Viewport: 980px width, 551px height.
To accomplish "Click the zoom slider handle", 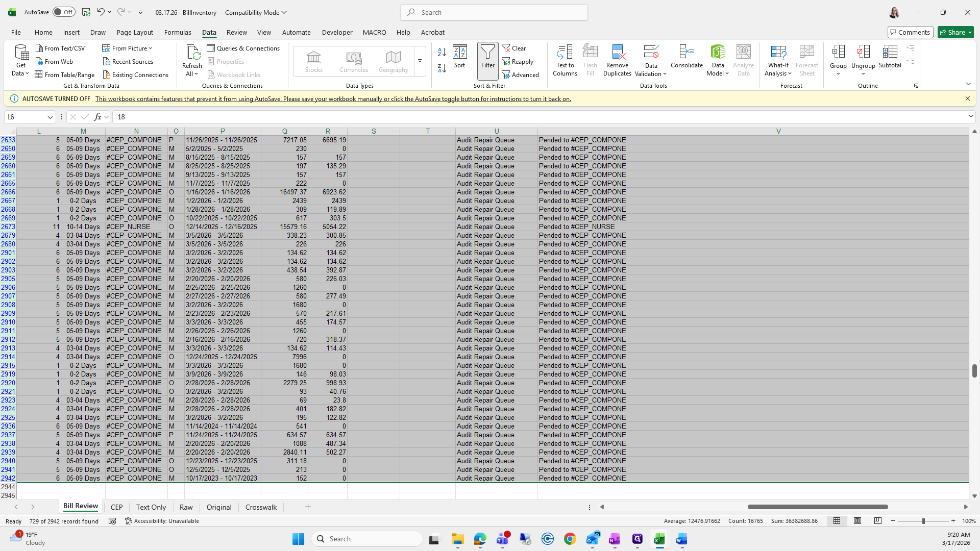I will tap(923, 521).
